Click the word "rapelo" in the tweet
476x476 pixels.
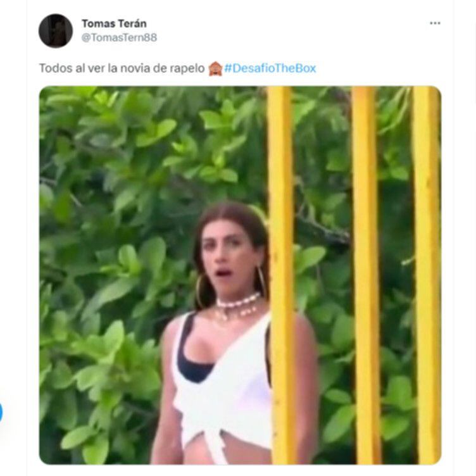188,68
